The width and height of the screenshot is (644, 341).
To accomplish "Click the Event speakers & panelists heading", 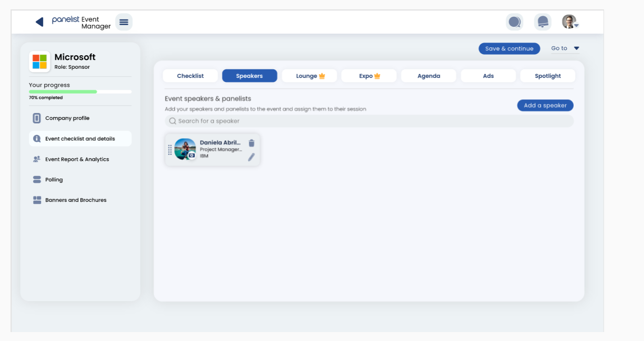I will click(208, 98).
